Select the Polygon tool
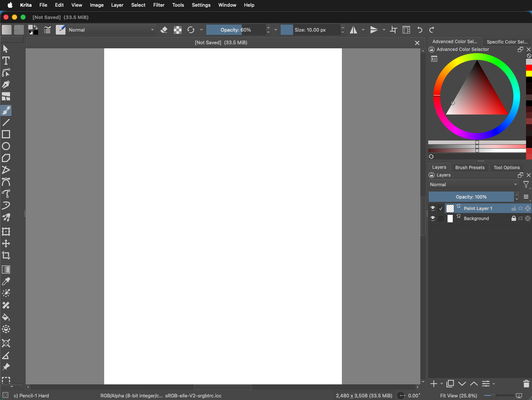The height and width of the screenshot is (400, 532). point(6,158)
